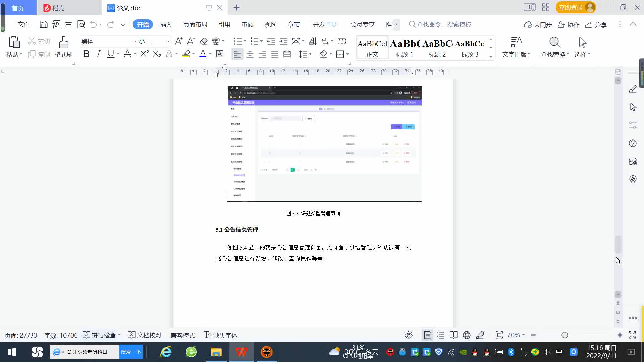The height and width of the screenshot is (362, 644).
Task: Click the Print icon in quick toolbar
Action: click(x=68, y=24)
